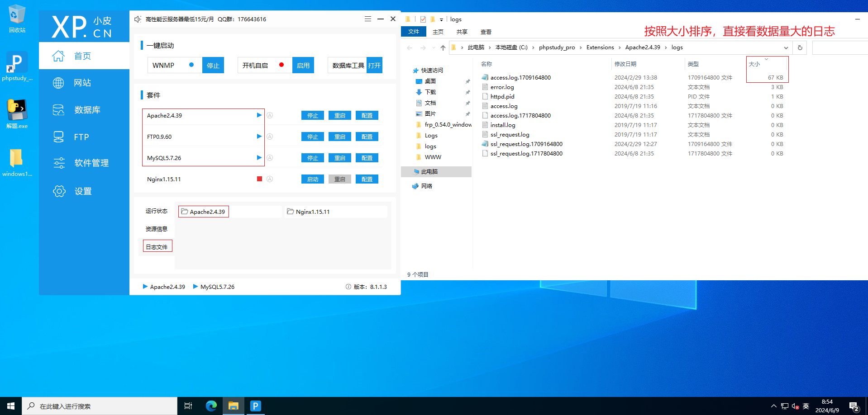This screenshot has height=415, width=868.
Task: Restart the MySQL5.7.26 service
Action: click(340, 158)
